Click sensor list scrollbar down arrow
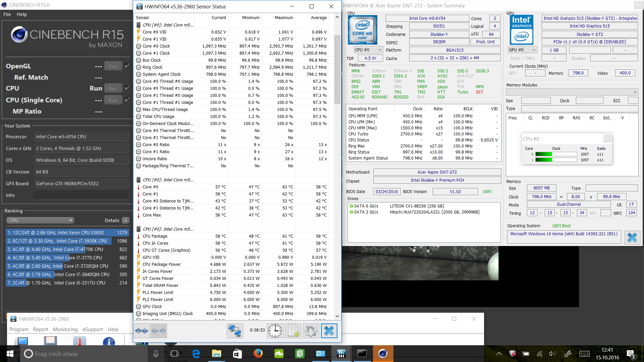Viewport: 644px width, 362px height. (337, 316)
